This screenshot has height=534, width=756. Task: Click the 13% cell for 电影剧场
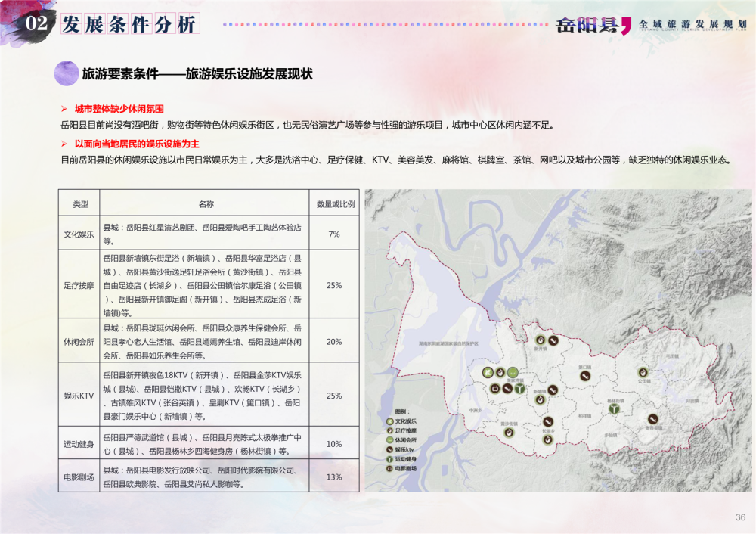pos(335,477)
